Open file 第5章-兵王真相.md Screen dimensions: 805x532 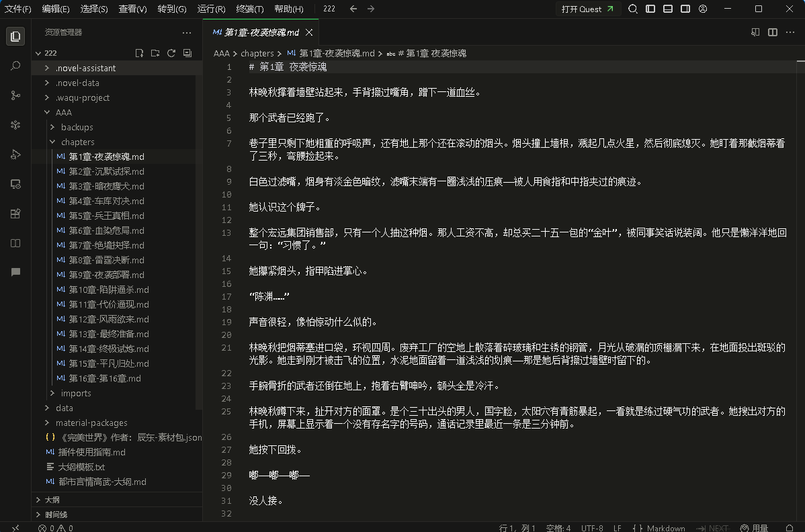point(106,216)
